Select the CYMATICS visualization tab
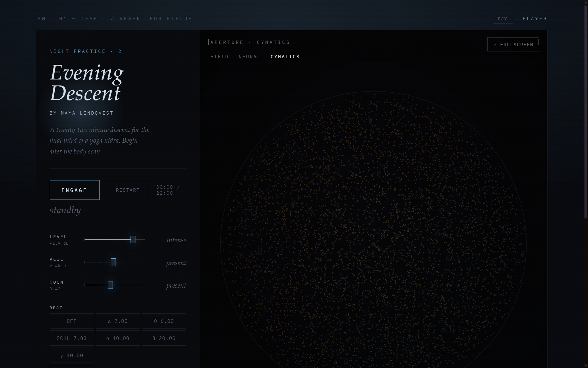 pos(285,57)
